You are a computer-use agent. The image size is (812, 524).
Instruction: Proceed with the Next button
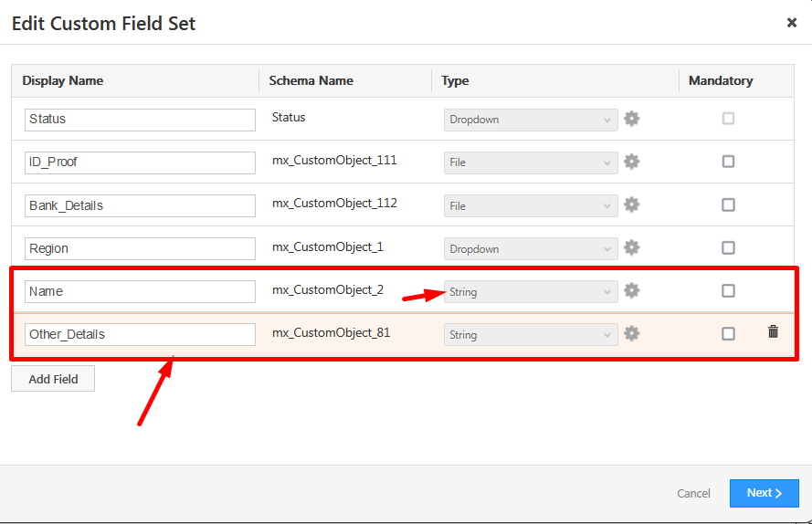click(x=764, y=493)
